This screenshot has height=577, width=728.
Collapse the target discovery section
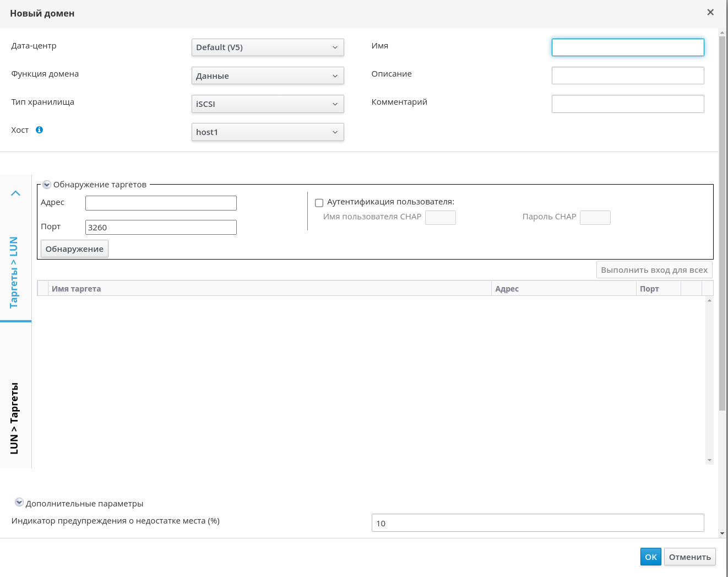tap(47, 185)
